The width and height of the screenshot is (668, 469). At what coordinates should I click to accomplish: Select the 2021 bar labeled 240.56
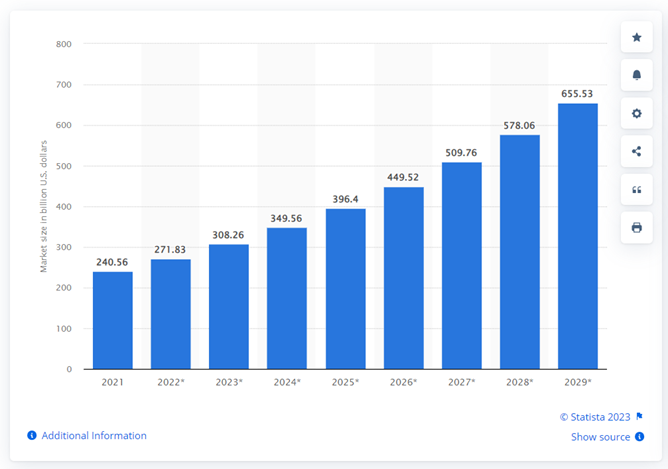(112, 320)
